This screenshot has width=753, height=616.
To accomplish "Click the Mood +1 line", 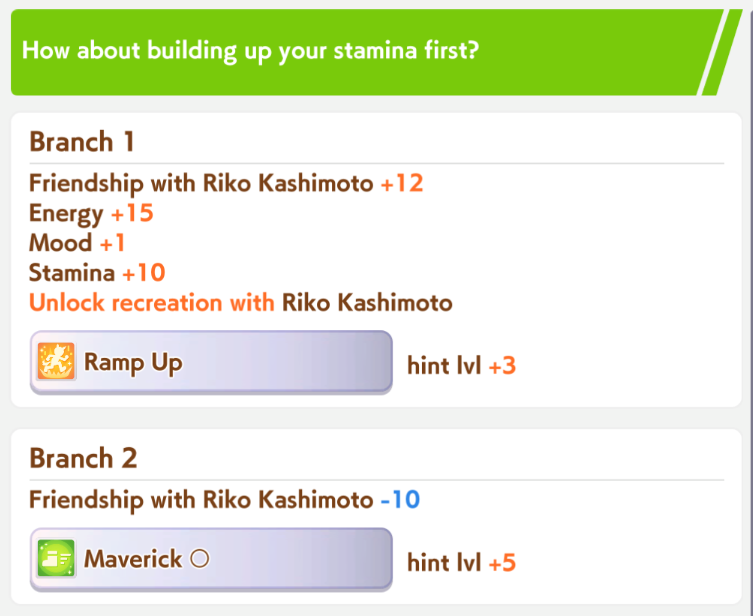I will click(x=77, y=243).
